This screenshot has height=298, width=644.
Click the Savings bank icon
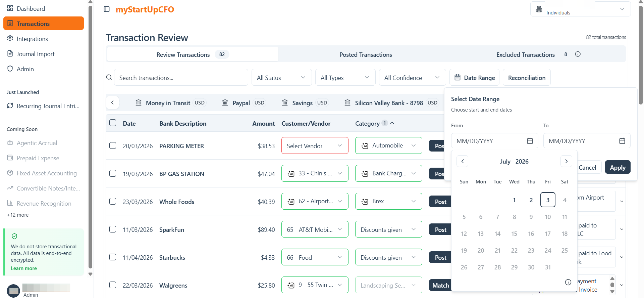285,102
